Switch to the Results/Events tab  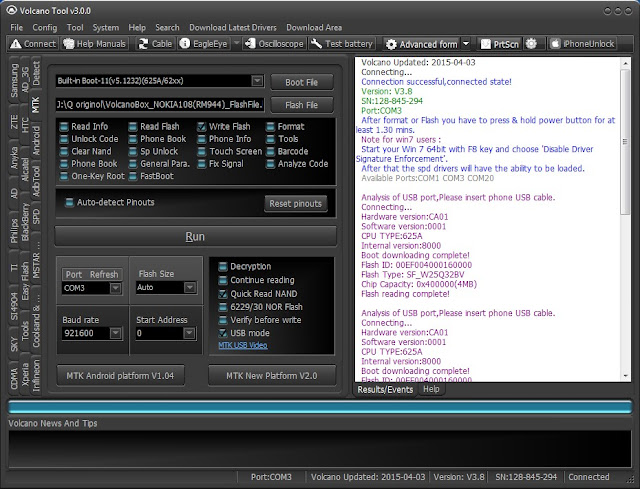pos(385,389)
